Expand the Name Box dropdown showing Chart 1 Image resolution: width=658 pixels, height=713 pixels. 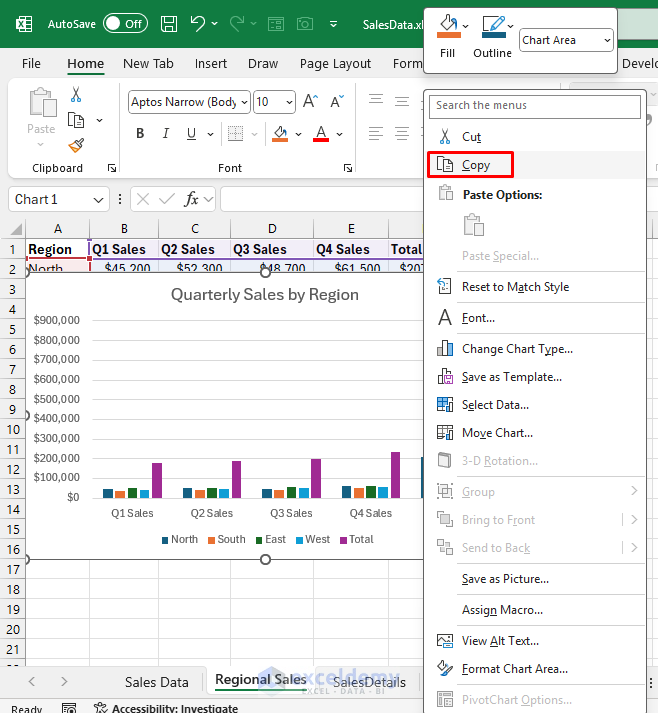(98, 199)
